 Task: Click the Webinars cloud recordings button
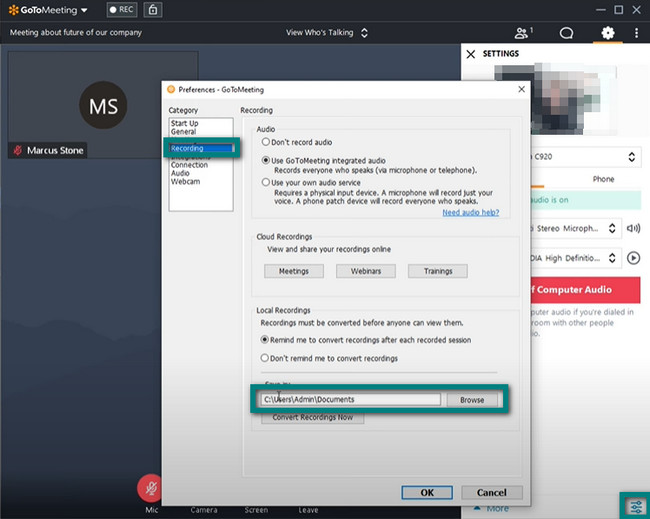(366, 271)
